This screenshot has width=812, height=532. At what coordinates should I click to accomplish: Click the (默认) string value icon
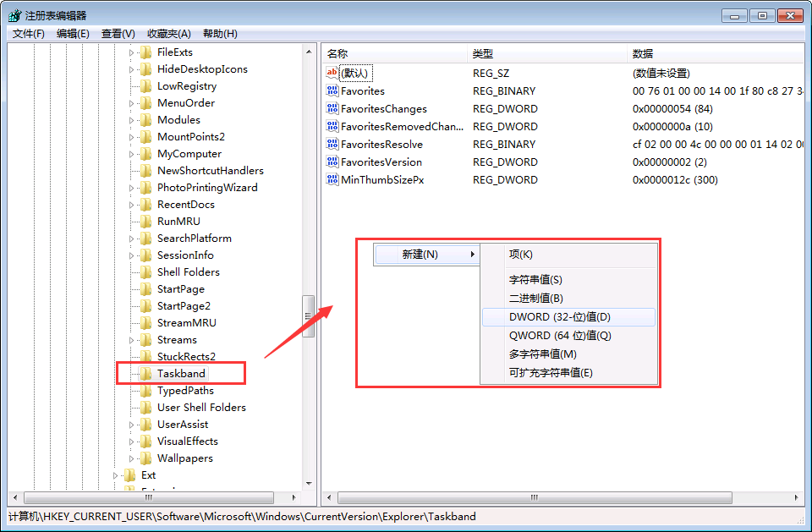tap(332, 73)
